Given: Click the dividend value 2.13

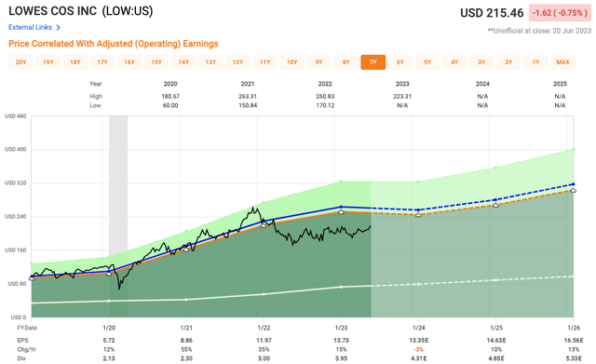Looking at the screenshot, I should click(109, 358).
